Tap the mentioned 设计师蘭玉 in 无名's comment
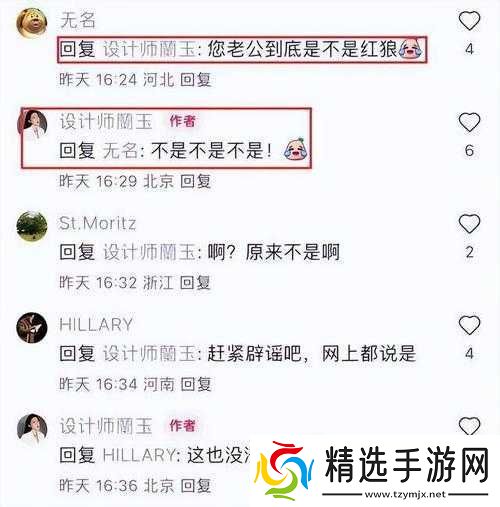This screenshot has height=507, width=500. point(149,49)
